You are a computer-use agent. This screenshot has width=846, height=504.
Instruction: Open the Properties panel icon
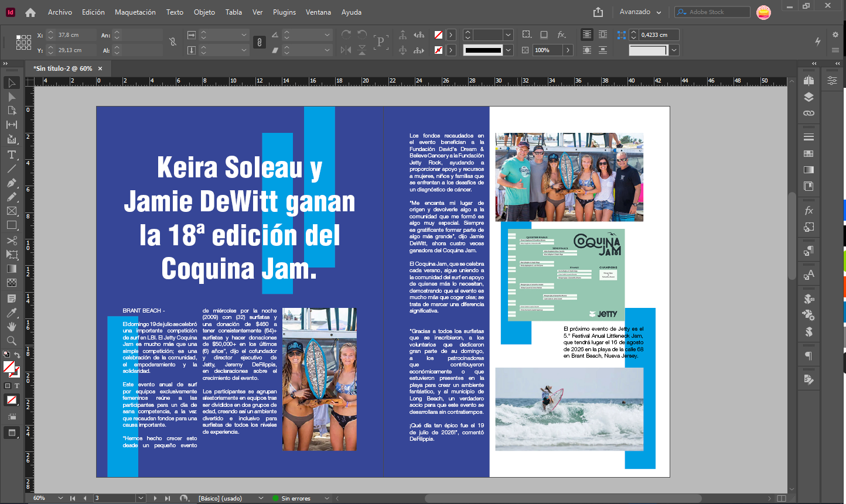[832, 81]
